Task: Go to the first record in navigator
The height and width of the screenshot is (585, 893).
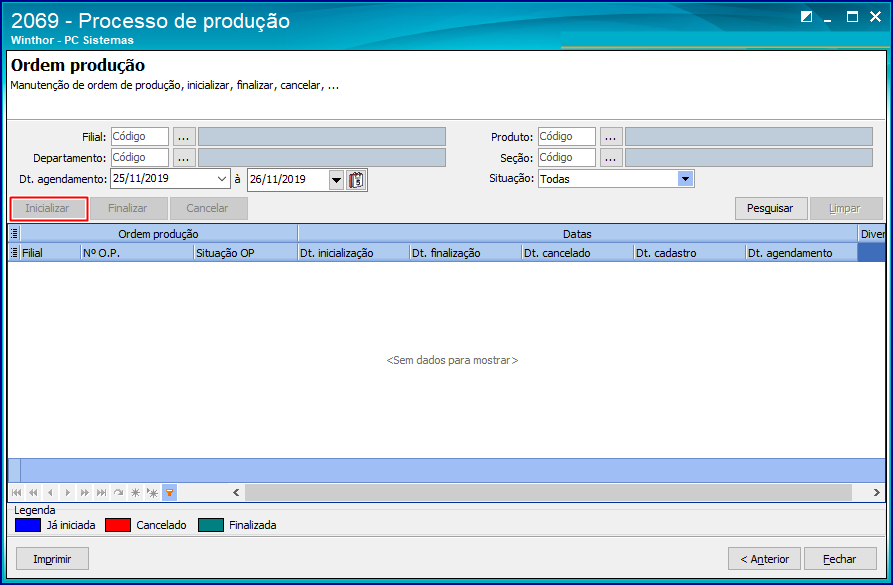Action: click(x=17, y=493)
